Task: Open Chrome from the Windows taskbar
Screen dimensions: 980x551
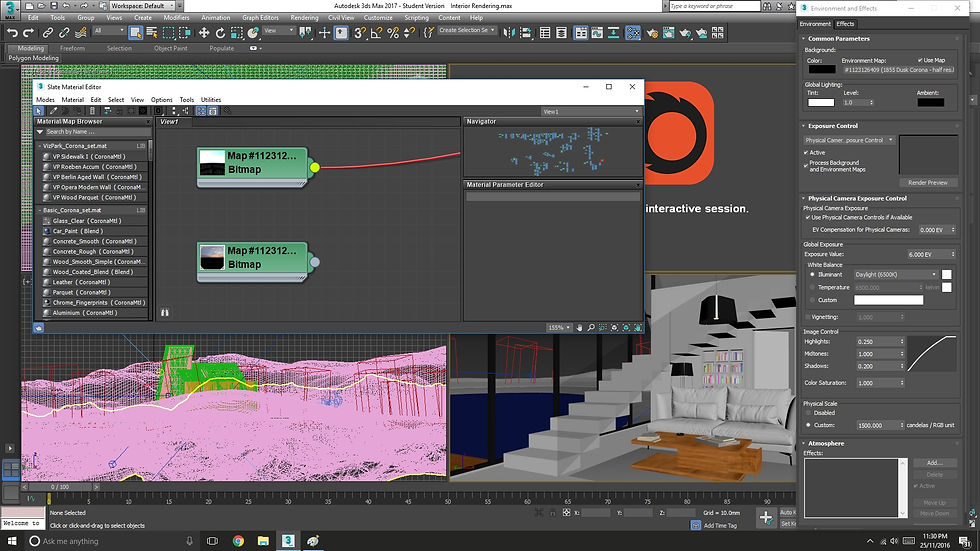Action: 238,541
